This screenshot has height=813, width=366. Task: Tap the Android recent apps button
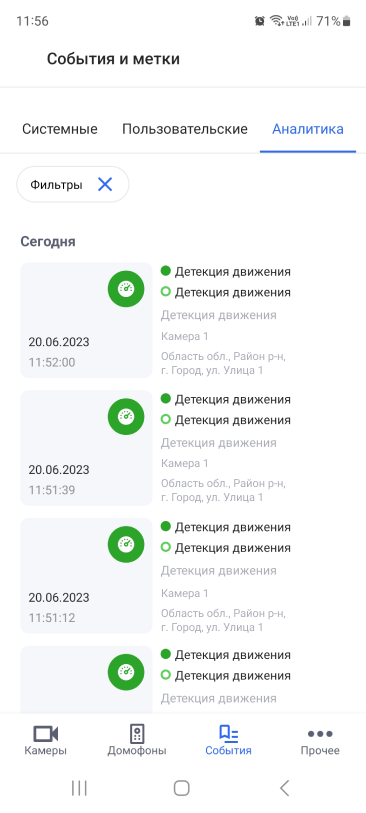click(x=79, y=788)
